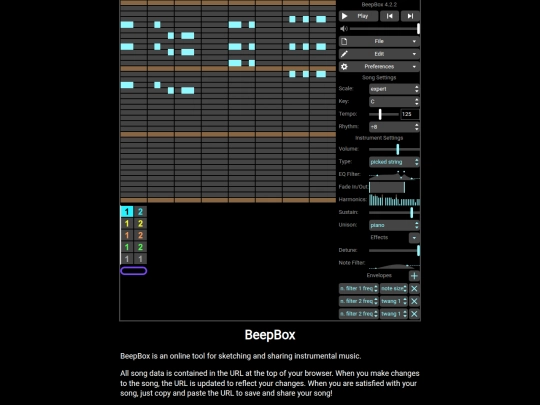Click the purple loop marker below the tracks

pyautogui.click(x=134, y=271)
